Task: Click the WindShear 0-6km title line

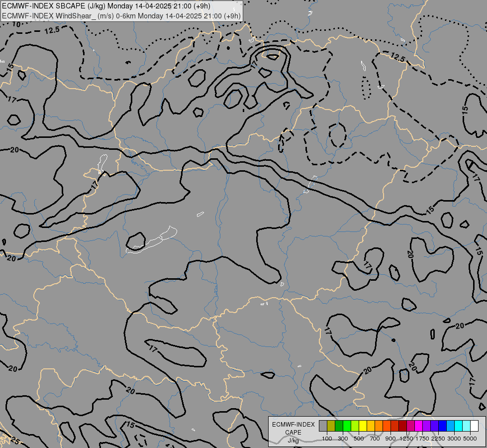Action: (121, 15)
